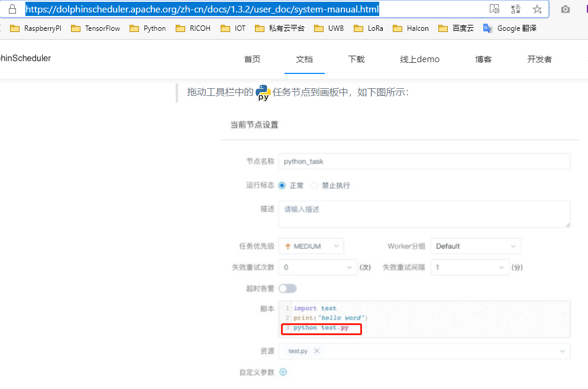The height and width of the screenshot is (389, 588).
Task: Open the 私有云平台 bookmark folder
Action: (280, 28)
